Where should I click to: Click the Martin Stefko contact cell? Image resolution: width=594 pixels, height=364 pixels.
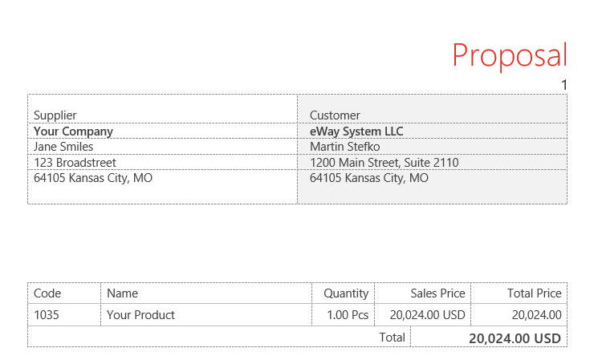tap(432, 147)
